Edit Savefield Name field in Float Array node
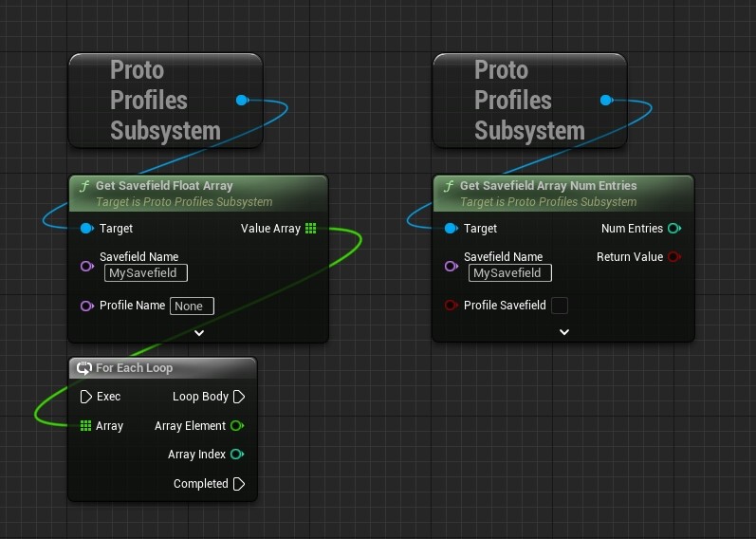 pos(146,273)
